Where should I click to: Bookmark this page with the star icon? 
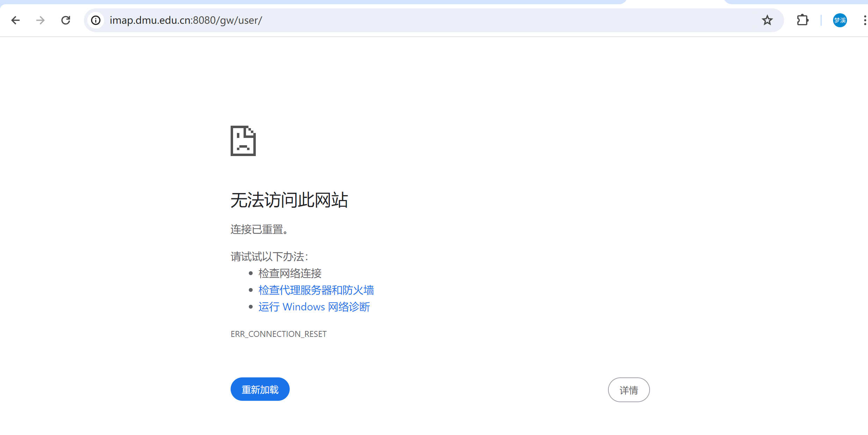767,20
